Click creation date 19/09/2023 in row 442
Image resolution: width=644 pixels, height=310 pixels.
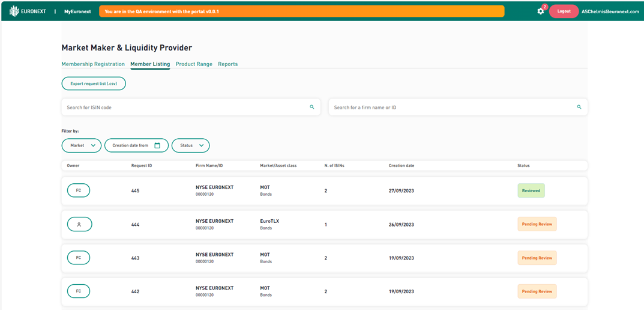(x=402, y=292)
